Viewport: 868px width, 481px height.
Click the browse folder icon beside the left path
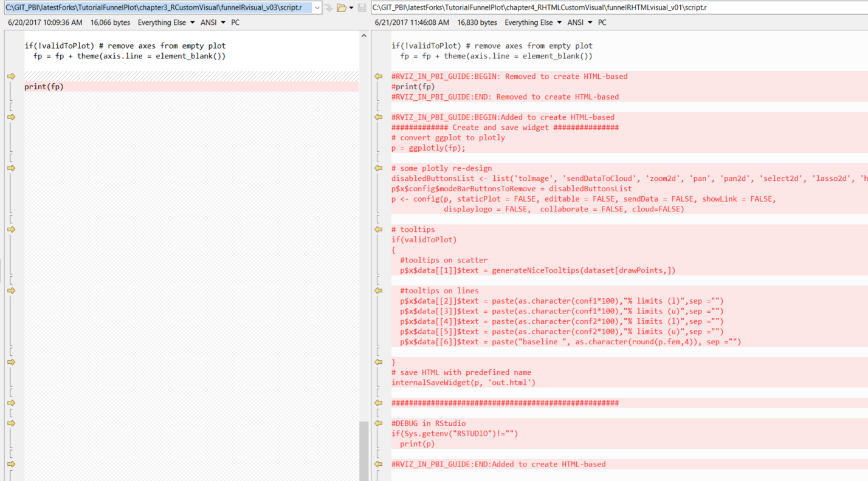point(342,8)
